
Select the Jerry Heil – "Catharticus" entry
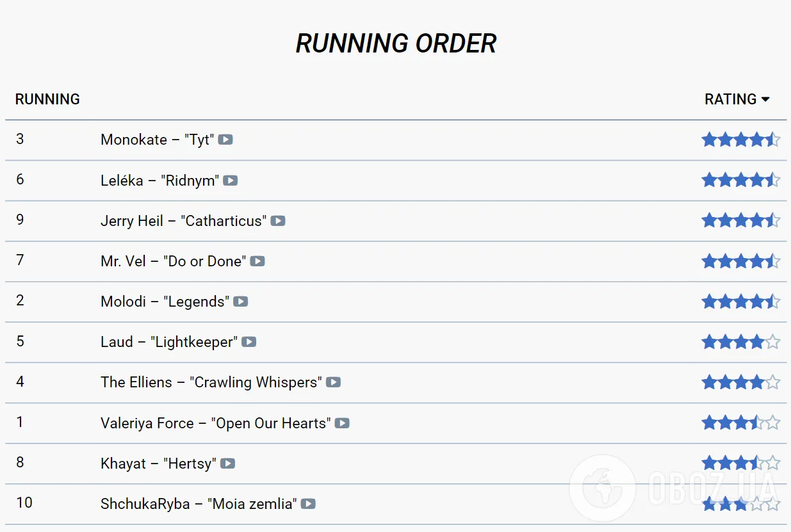point(182,221)
